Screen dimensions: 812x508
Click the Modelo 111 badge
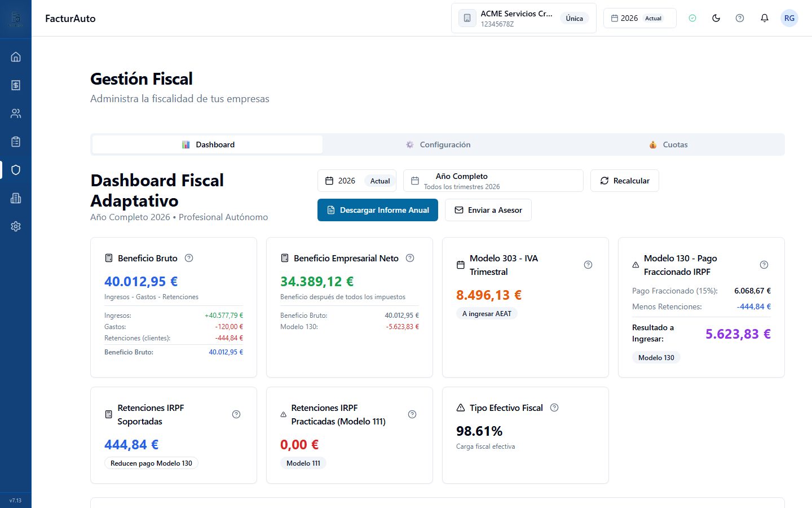coord(303,463)
